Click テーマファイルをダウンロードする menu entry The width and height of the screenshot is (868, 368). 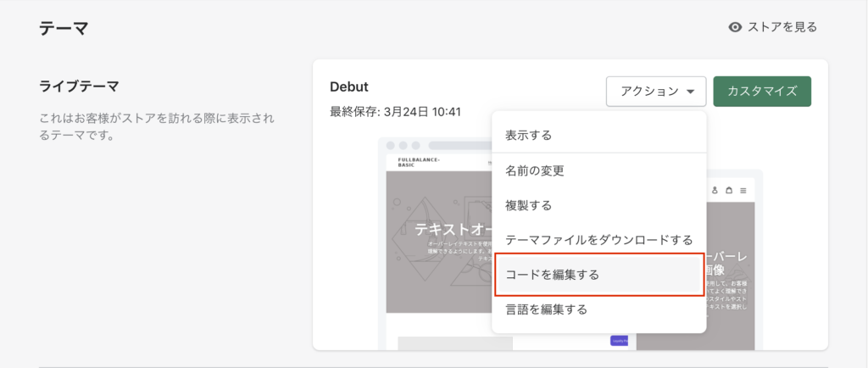[598, 240]
